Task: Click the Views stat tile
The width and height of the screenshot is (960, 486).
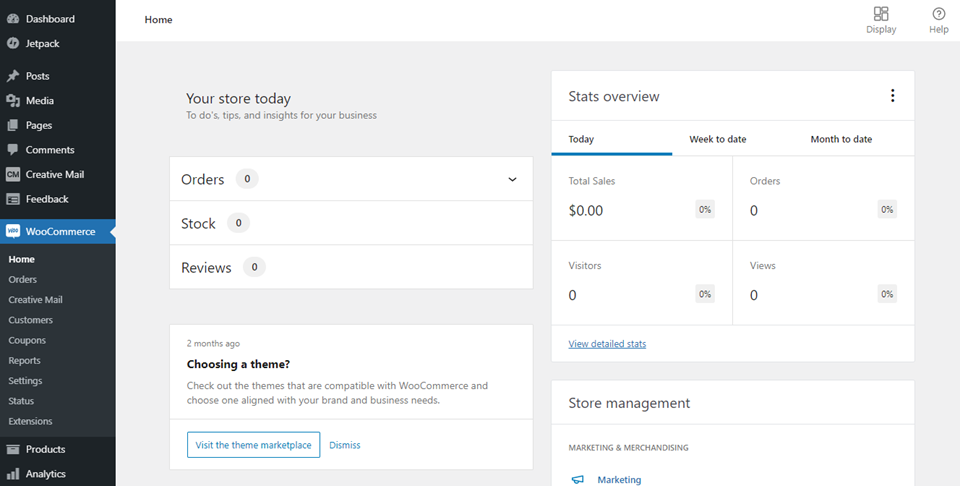Action: (x=823, y=283)
